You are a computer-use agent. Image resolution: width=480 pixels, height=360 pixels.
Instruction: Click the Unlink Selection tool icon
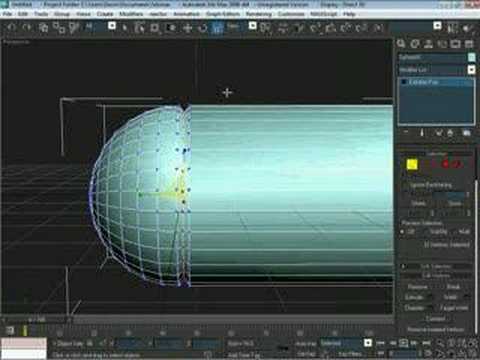click(x=59, y=28)
